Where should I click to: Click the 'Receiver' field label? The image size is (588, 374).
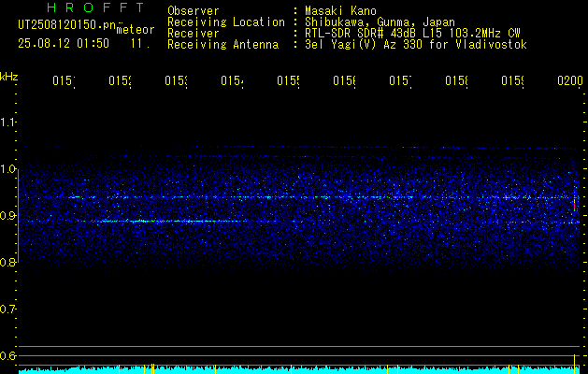coord(194,34)
